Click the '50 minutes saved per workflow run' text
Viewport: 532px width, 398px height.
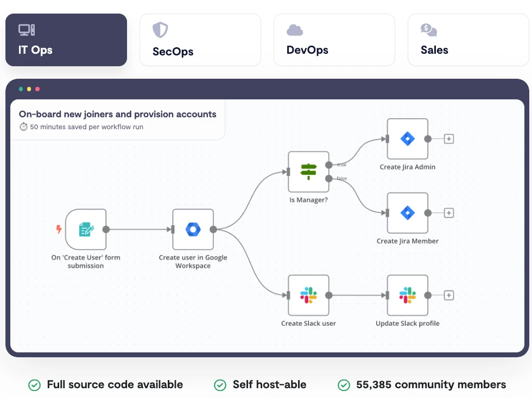click(x=86, y=127)
